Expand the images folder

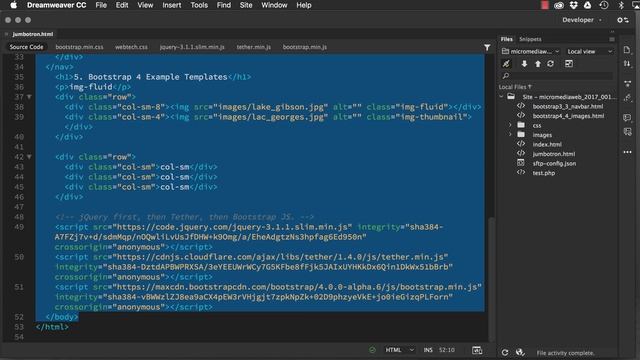coord(510,134)
